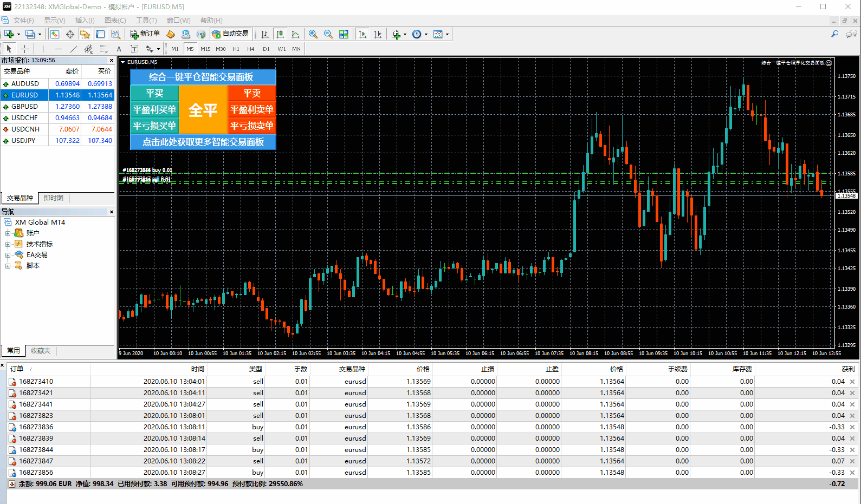861x504 pixels.
Task: Select the text label tool (A)
Action: click(x=119, y=49)
